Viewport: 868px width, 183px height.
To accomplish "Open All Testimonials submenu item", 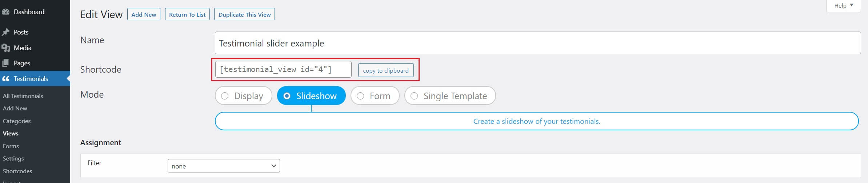I will pos(23,96).
